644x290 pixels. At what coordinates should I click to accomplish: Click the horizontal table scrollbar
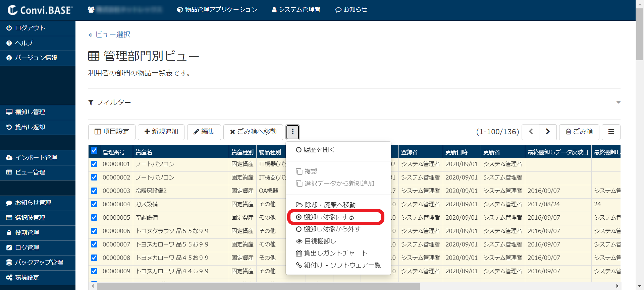click(x=258, y=286)
